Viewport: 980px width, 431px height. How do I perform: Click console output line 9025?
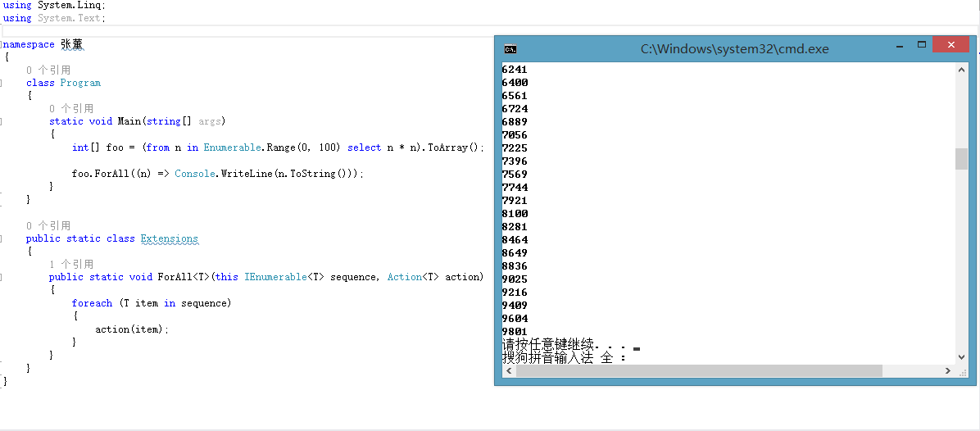tap(515, 279)
